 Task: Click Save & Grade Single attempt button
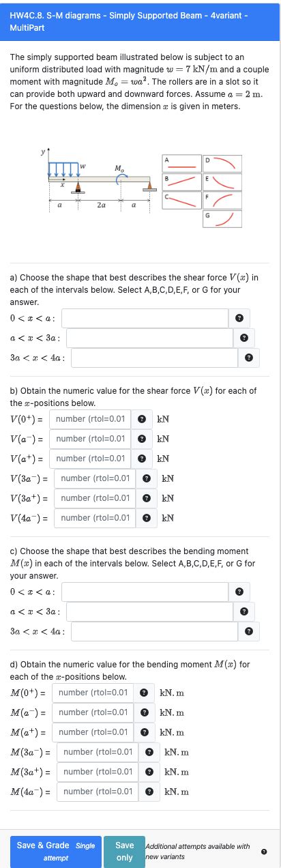point(56,852)
